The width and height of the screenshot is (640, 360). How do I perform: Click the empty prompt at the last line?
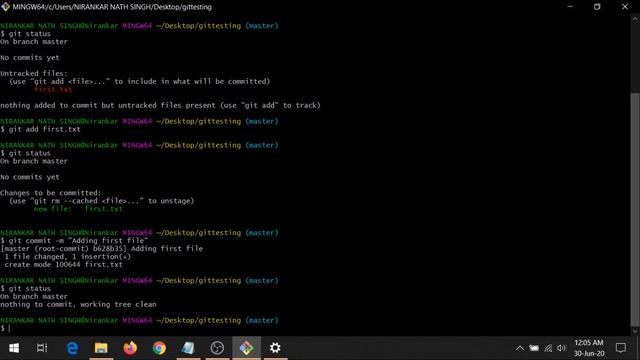[x=6, y=328]
